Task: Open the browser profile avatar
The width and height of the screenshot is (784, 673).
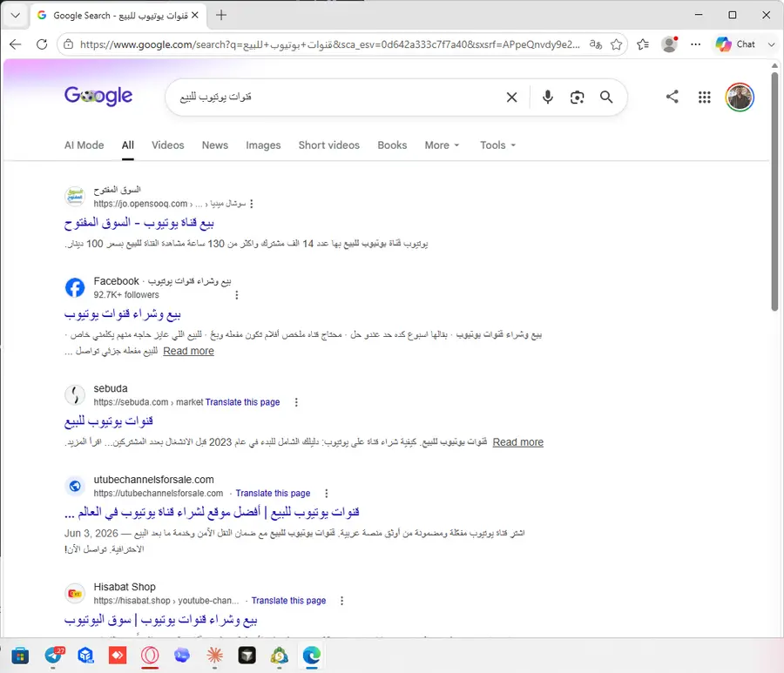Action: (669, 44)
